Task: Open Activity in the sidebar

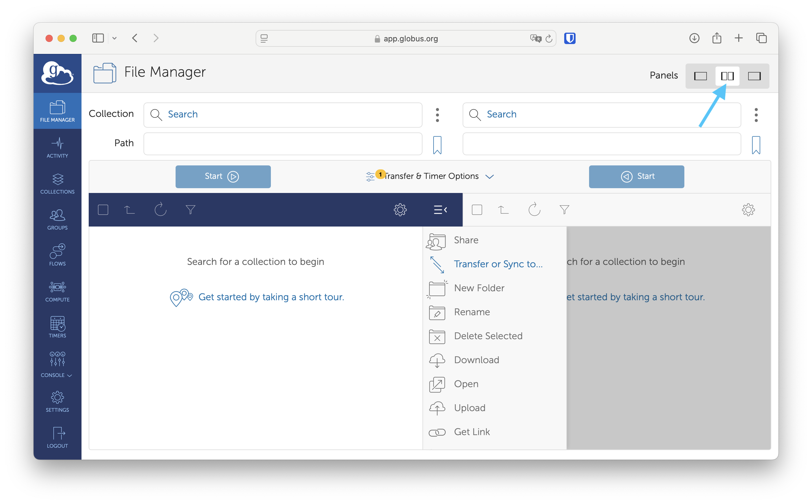Action: 57,148
